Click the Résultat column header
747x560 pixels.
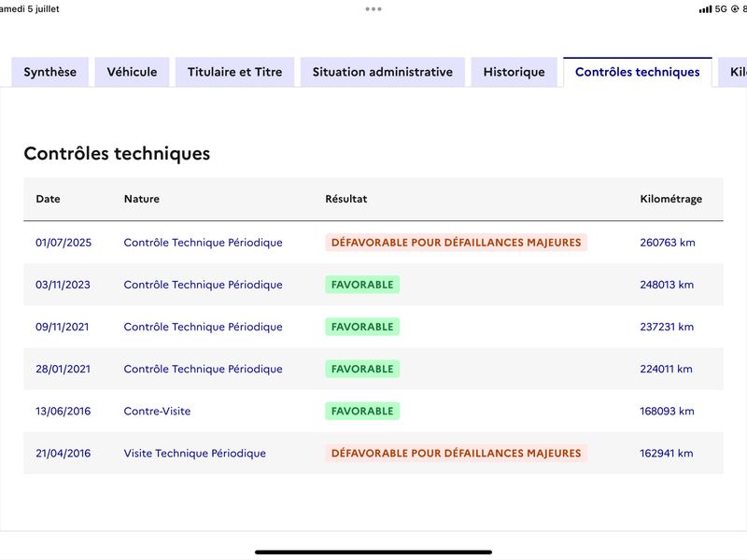coord(346,199)
